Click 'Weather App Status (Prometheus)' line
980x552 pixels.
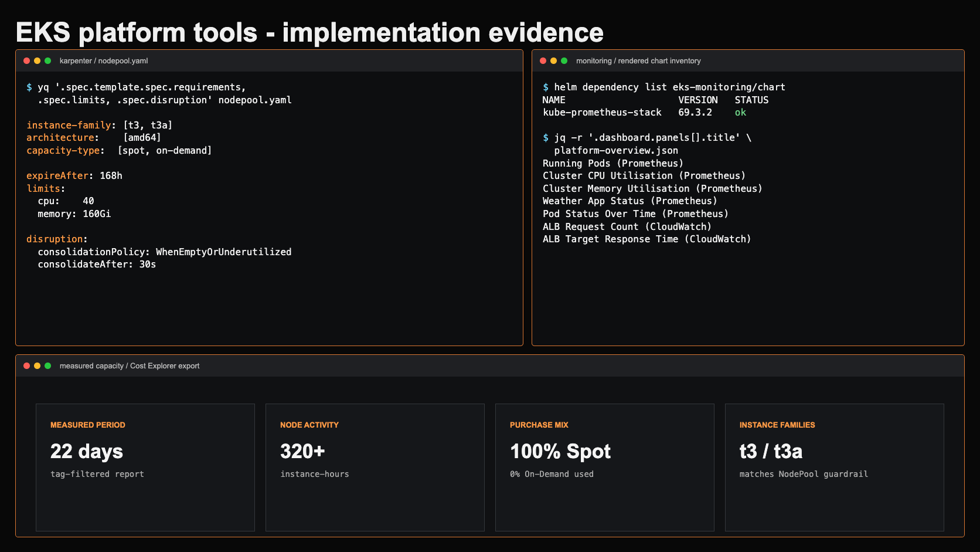pos(630,201)
